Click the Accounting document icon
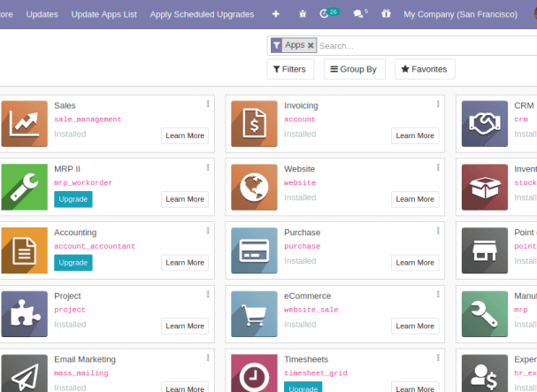Viewport: 537px width, 392px height. click(x=24, y=250)
